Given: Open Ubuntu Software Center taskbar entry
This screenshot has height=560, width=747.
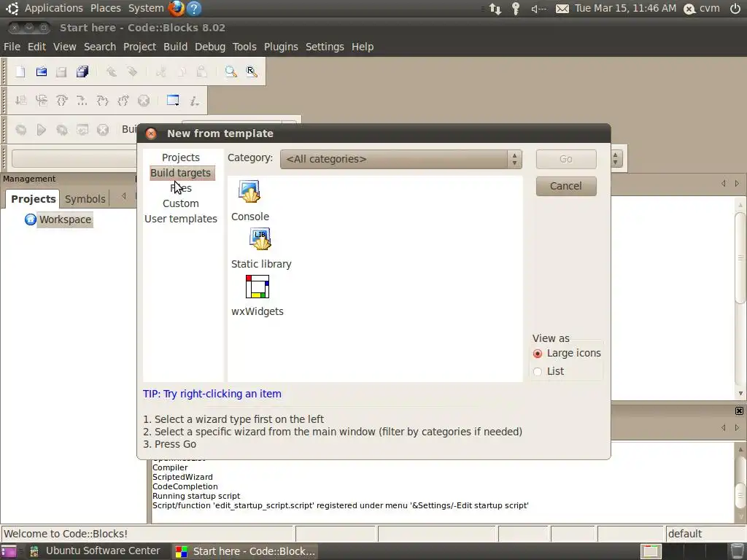Looking at the screenshot, I should pyautogui.click(x=96, y=551).
